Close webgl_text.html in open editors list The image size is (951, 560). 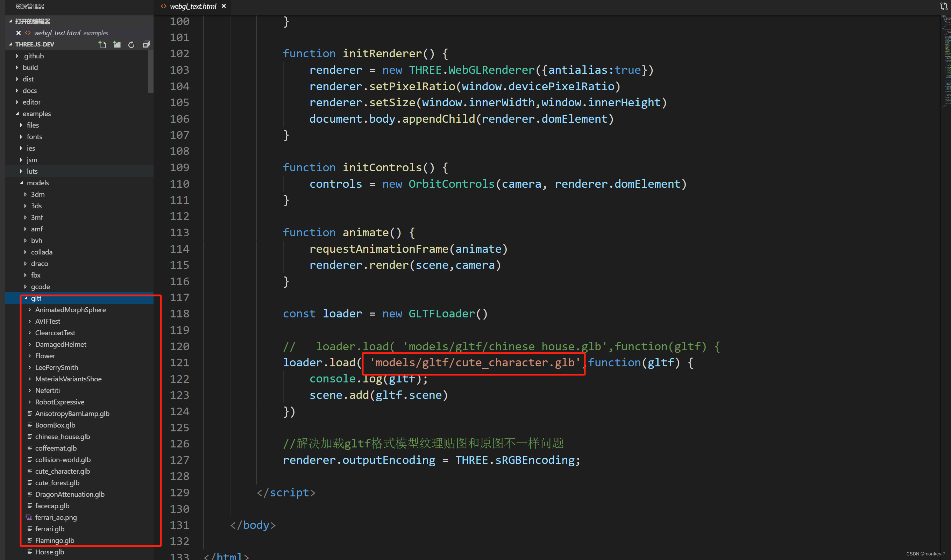click(x=18, y=33)
